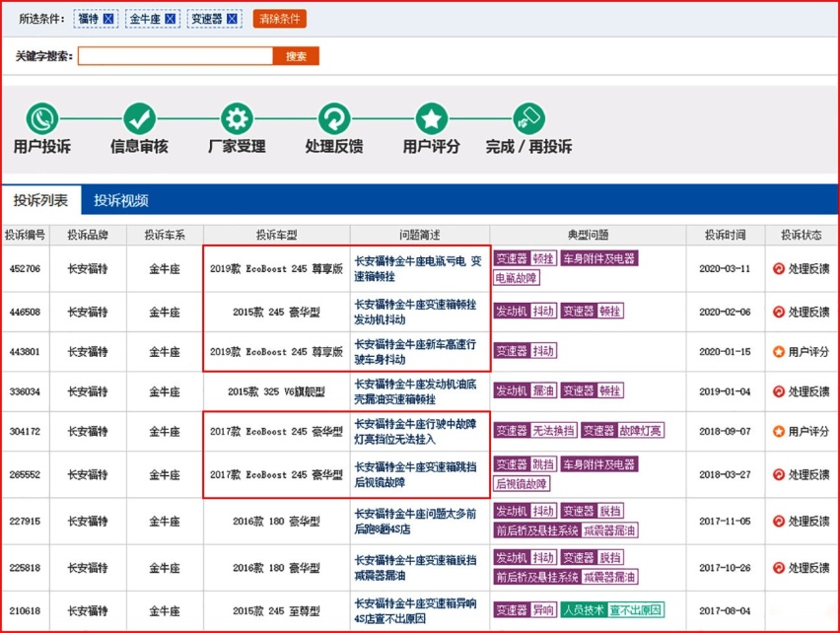Click 用户评分 status icon for complaint 304172
This screenshot has width=840, height=633.
click(x=779, y=431)
